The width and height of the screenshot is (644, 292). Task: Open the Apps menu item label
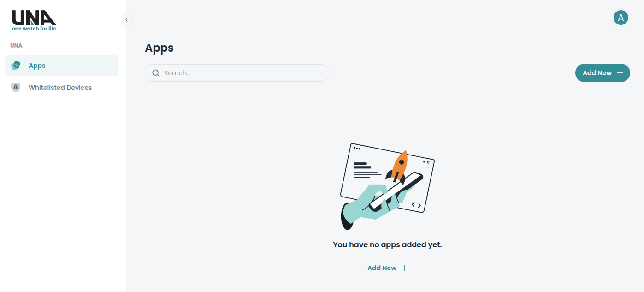click(37, 66)
